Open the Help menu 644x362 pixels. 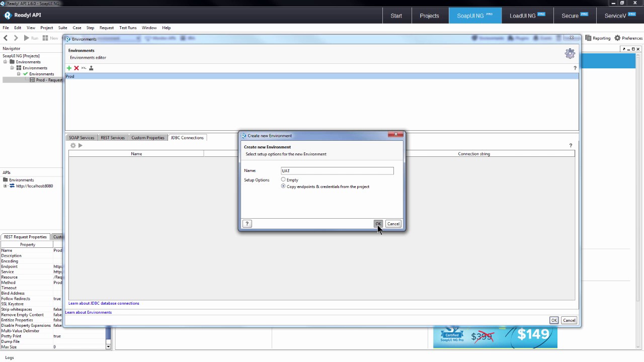[166, 28]
